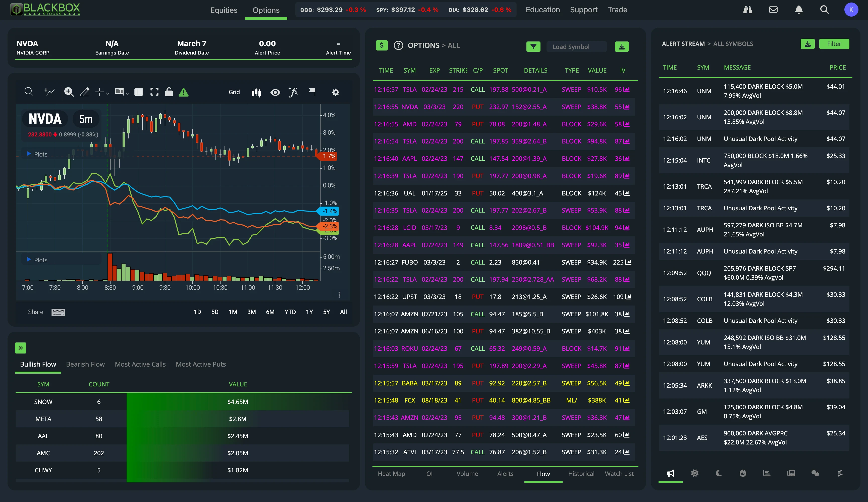This screenshot has height=502, width=868.
Task: Click the newspaper icon in alert stream
Action: 791,473
